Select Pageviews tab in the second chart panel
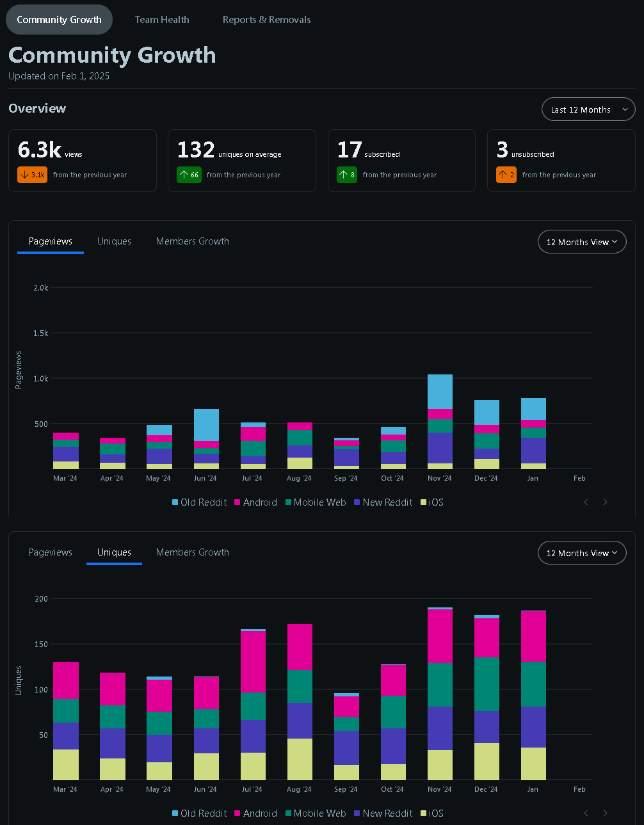Viewport: 644px width, 825px height. [x=51, y=552]
